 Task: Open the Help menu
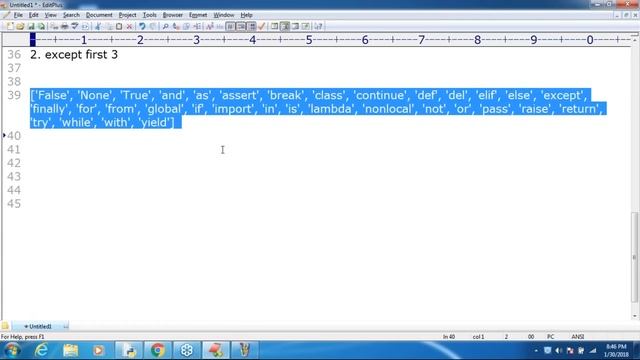coord(246,15)
